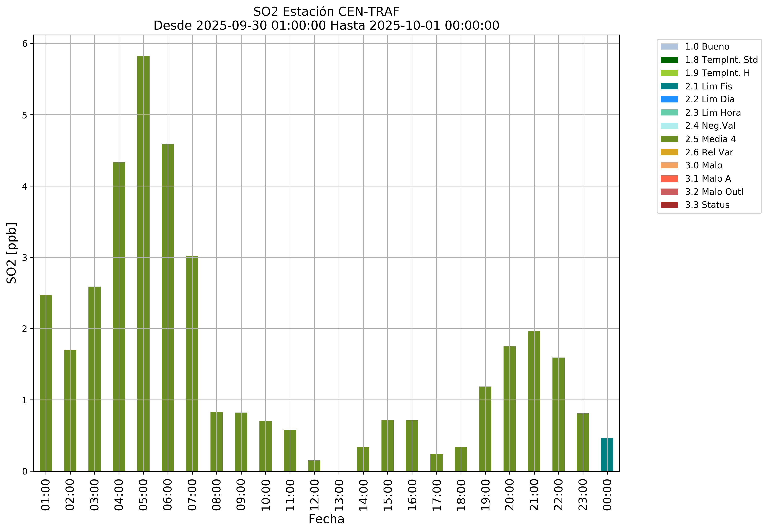Click the 2.1 Lim Fis teal swatch
This screenshot has width=768, height=532.
click(669, 86)
